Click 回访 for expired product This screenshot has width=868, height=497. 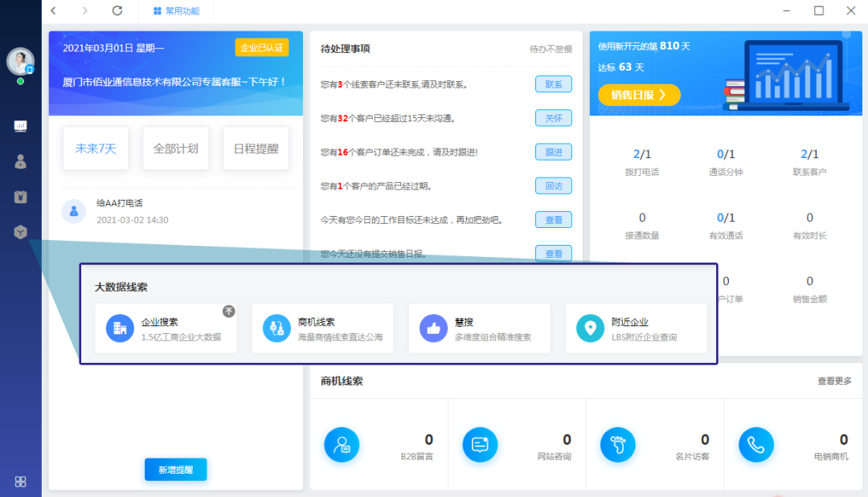pos(554,185)
